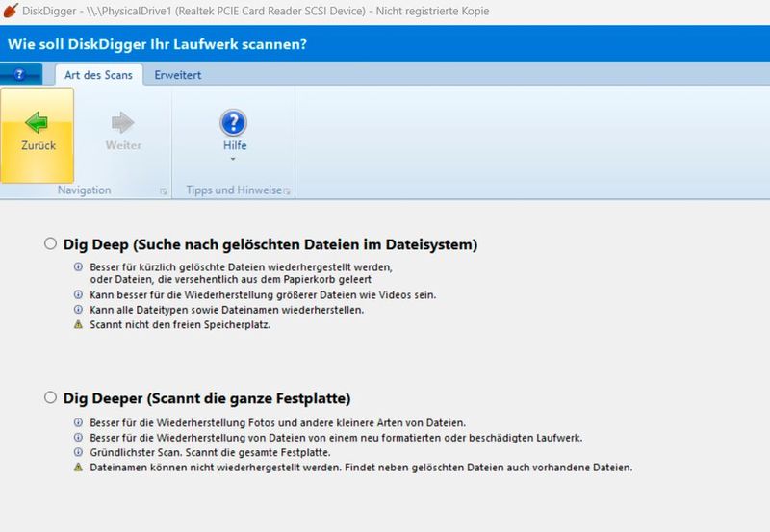Click text 'Kann alle Dateitypen sowie Dateinamen wiederherstellen.'
This screenshot has height=532, width=770.
point(227,310)
